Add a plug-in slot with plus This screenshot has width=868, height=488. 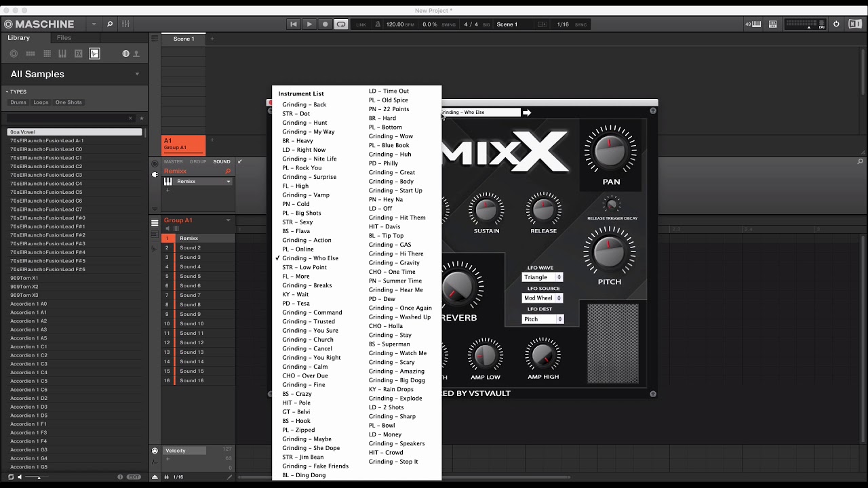click(167, 190)
